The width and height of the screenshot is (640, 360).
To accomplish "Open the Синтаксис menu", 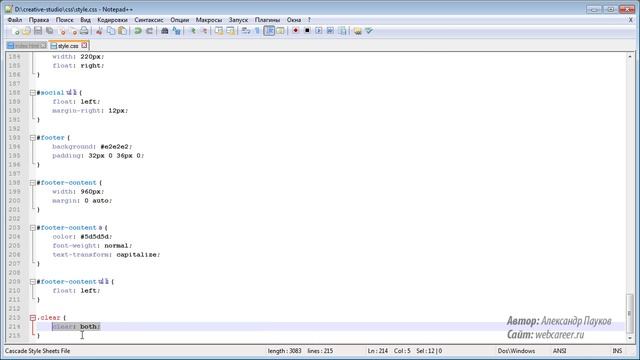I will pyautogui.click(x=149, y=20).
